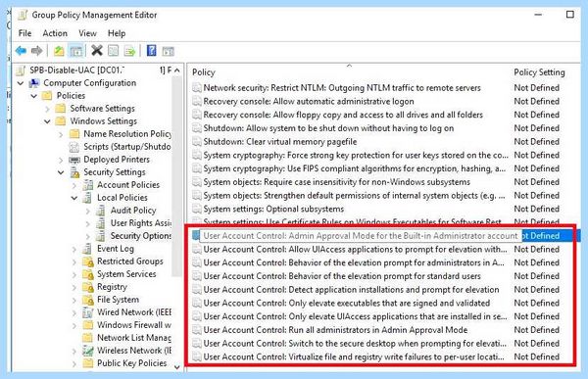This screenshot has width=588, height=379.
Task: Select Network List Manager tree item
Action: [134, 338]
